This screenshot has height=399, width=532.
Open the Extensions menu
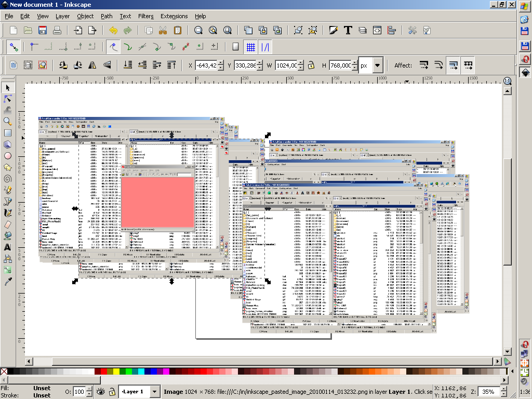(x=174, y=16)
